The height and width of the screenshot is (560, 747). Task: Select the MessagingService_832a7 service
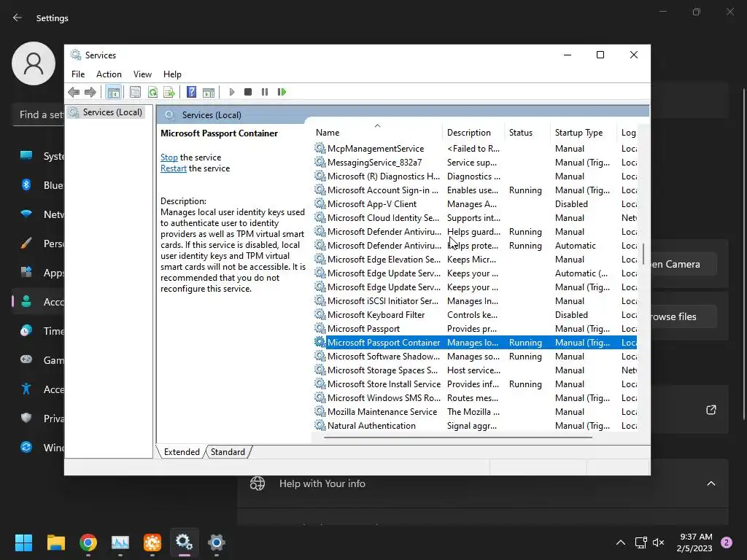tap(475, 163)
